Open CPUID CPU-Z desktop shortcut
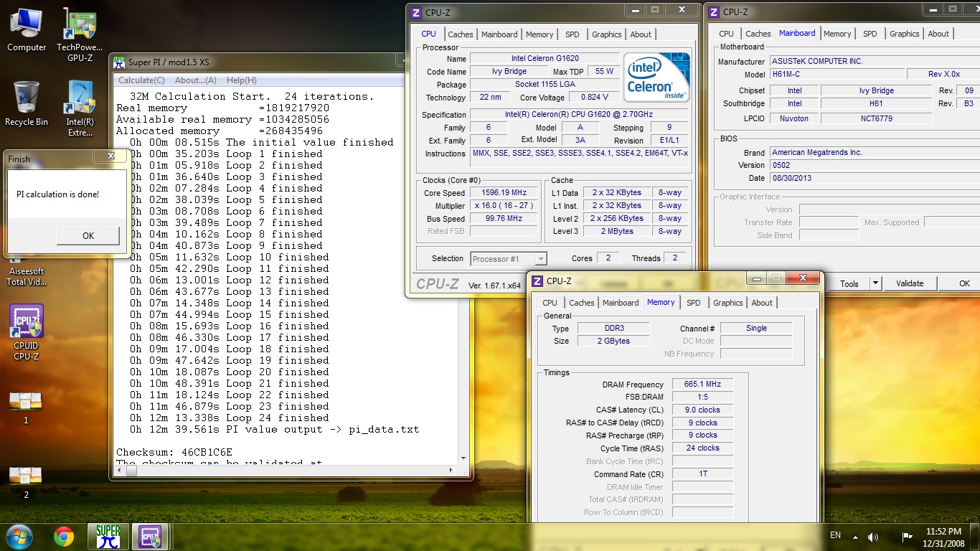The height and width of the screenshot is (551, 980). pyautogui.click(x=27, y=332)
